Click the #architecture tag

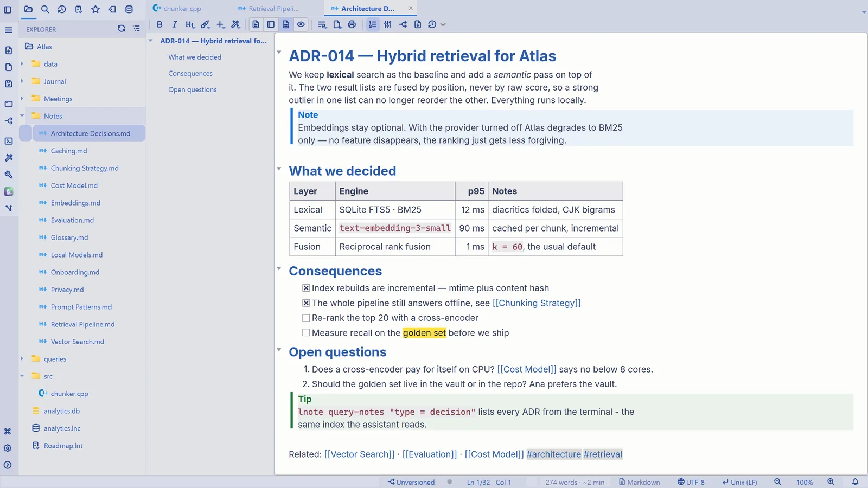tap(554, 454)
